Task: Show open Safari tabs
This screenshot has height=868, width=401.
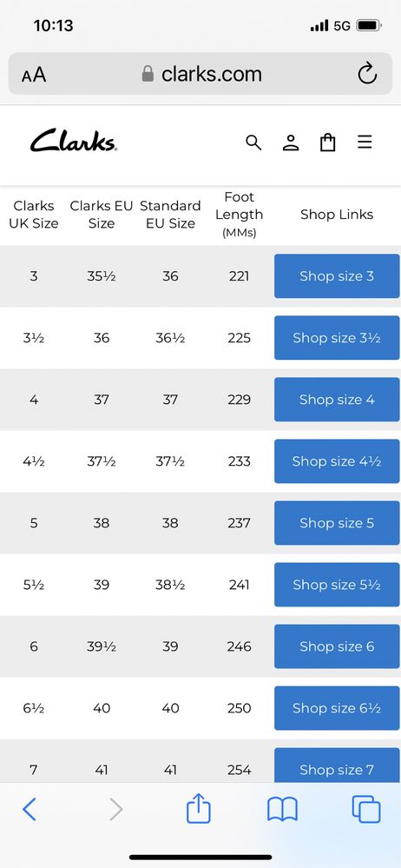Action: click(x=366, y=809)
